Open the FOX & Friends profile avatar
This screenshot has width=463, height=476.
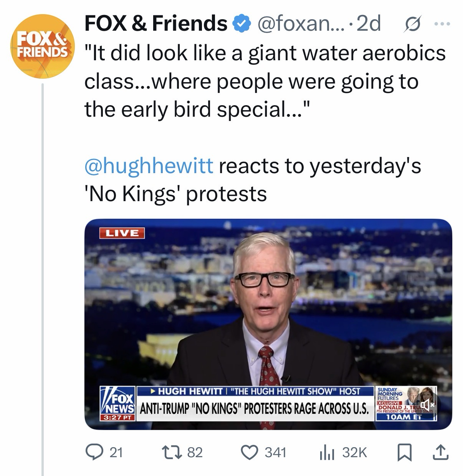click(x=41, y=46)
